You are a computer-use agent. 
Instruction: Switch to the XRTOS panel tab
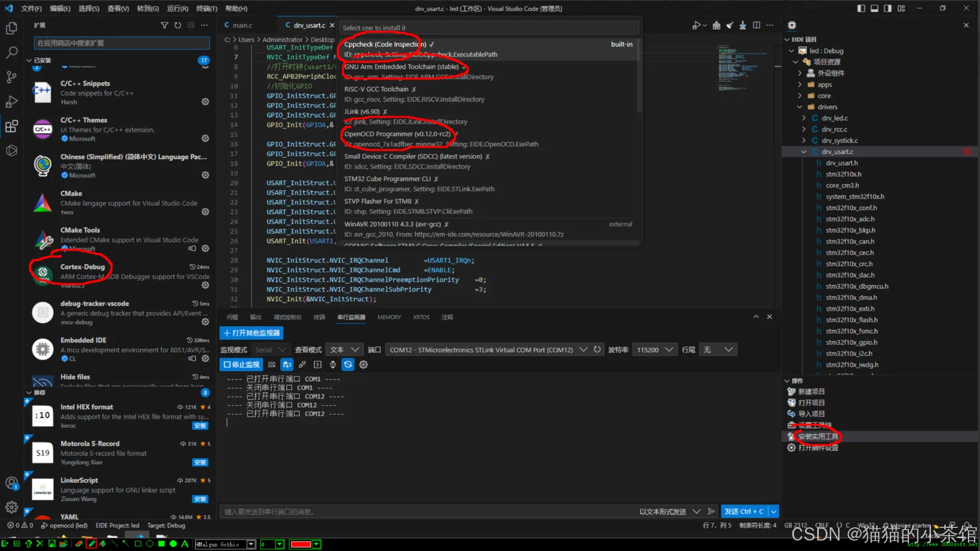tap(421, 317)
